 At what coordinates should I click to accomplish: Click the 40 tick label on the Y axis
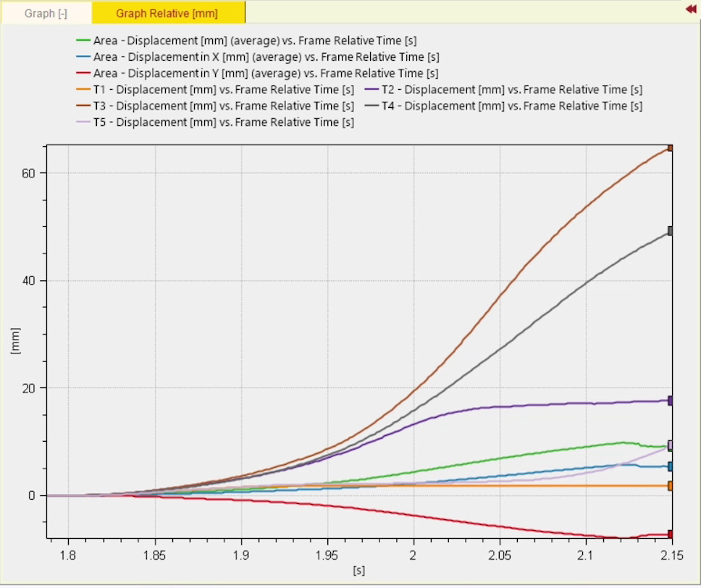click(x=28, y=281)
